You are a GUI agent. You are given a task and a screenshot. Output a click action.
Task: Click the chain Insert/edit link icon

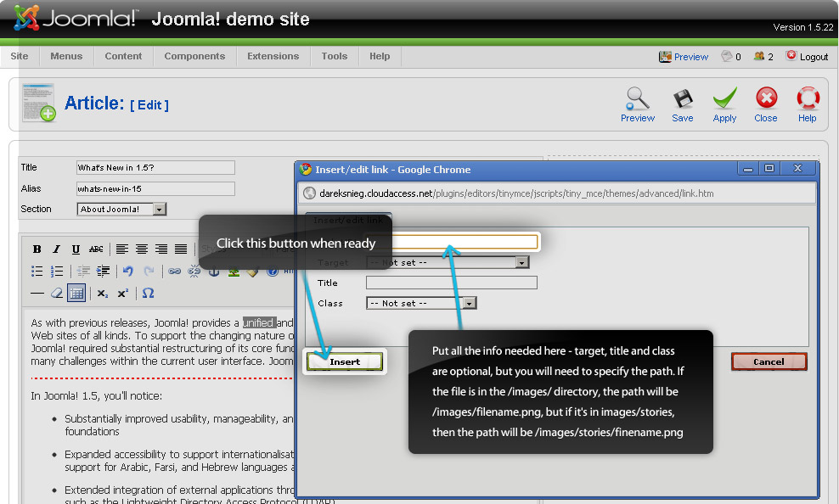pyautogui.click(x=174, y=272)
